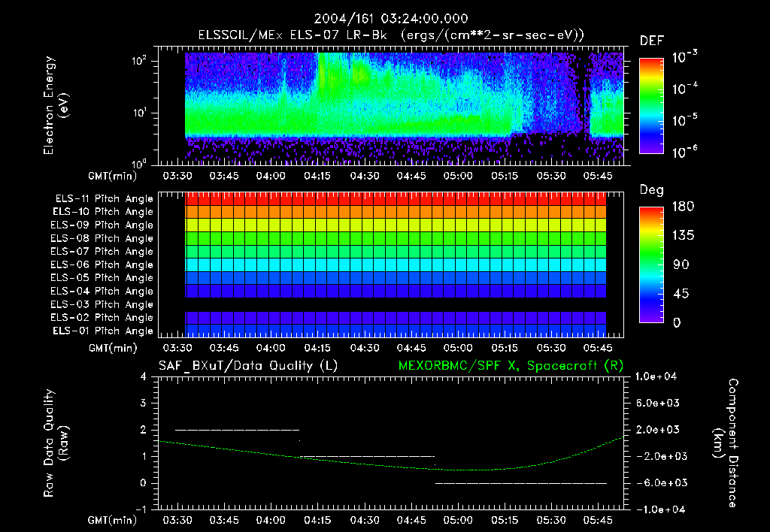Click the SAF_BXuT/Data Quality (L) legend text

coord(248,366)
